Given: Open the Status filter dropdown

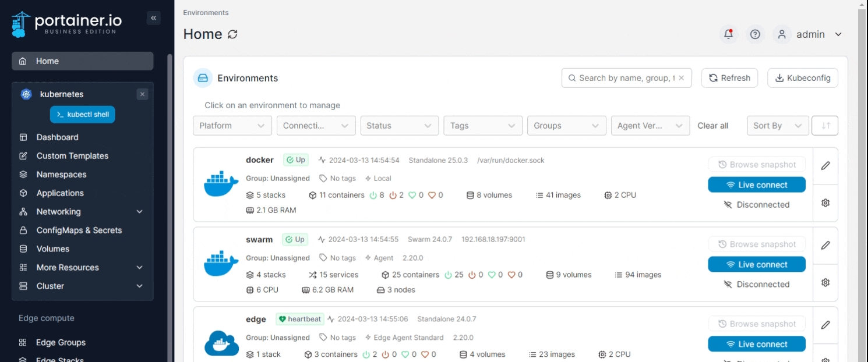Looking at the screenshot, I should coord(399,126).
